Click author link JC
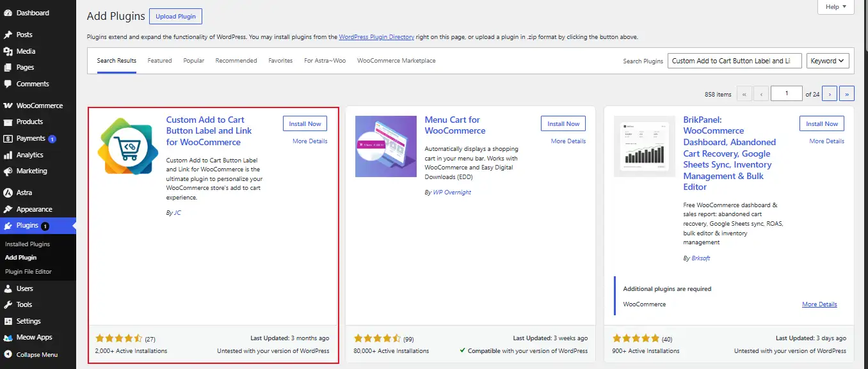 point(177,212)
